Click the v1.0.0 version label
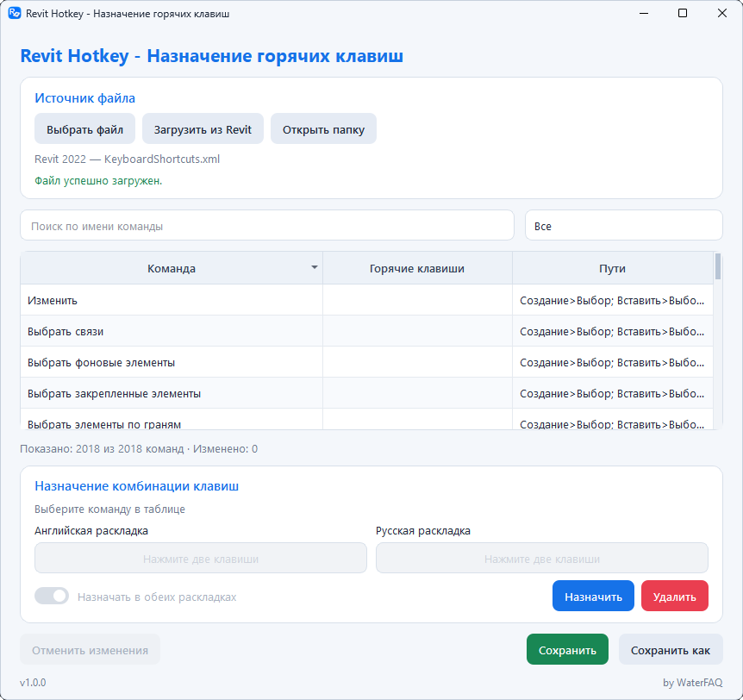This screenshot has width=743, height=700. click(33, 683)
